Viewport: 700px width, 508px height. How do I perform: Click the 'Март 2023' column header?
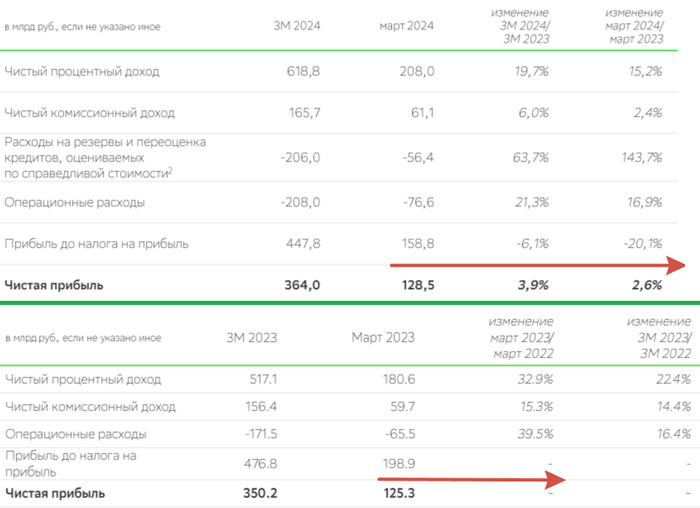coord(381,336)
